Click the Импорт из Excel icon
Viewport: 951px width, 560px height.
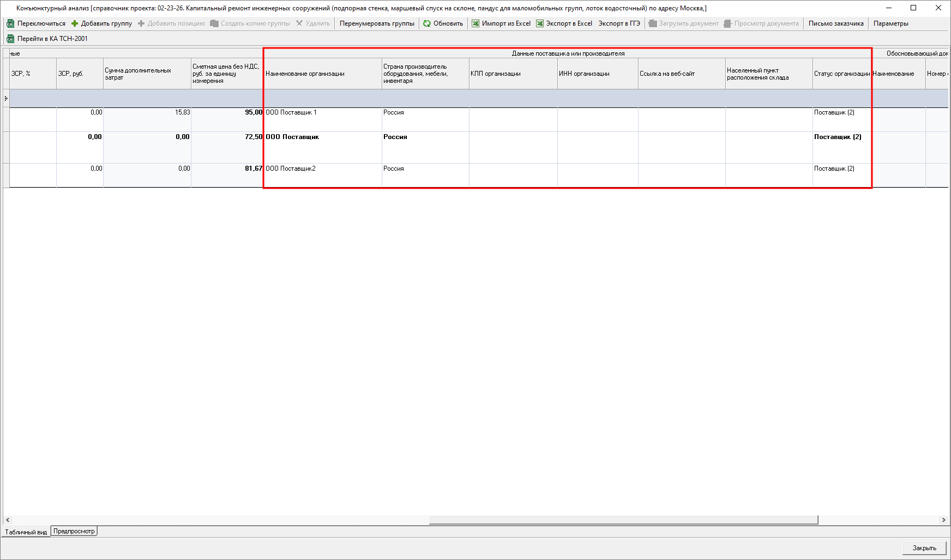click(475, 23)
